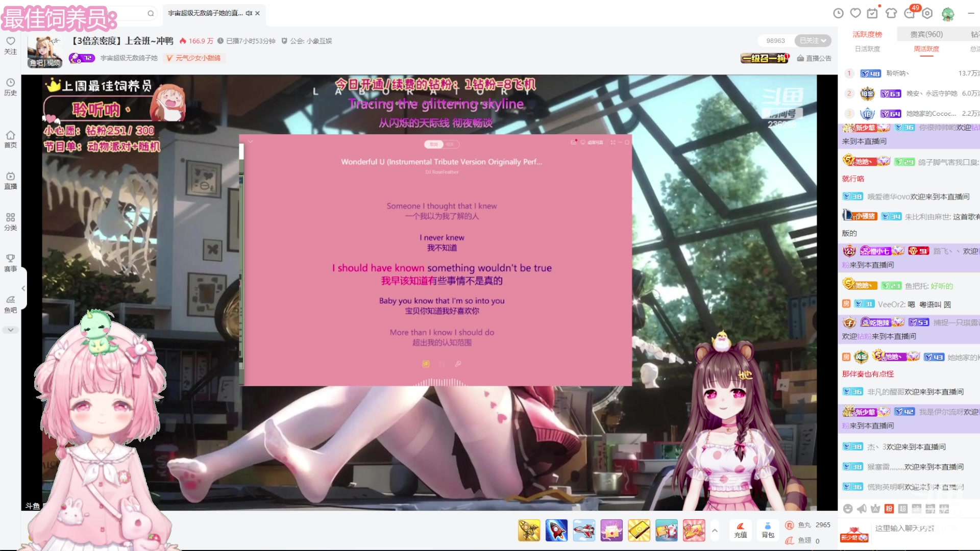Send the blue rocket gift
Viewport: 980px width, 551px height.
(556, 531)
